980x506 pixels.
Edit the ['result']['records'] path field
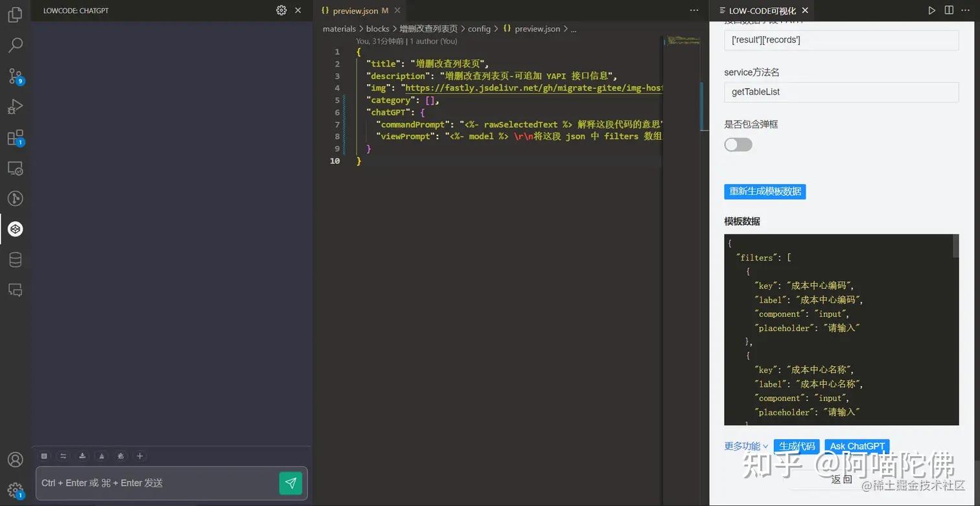tap(841, 40)
